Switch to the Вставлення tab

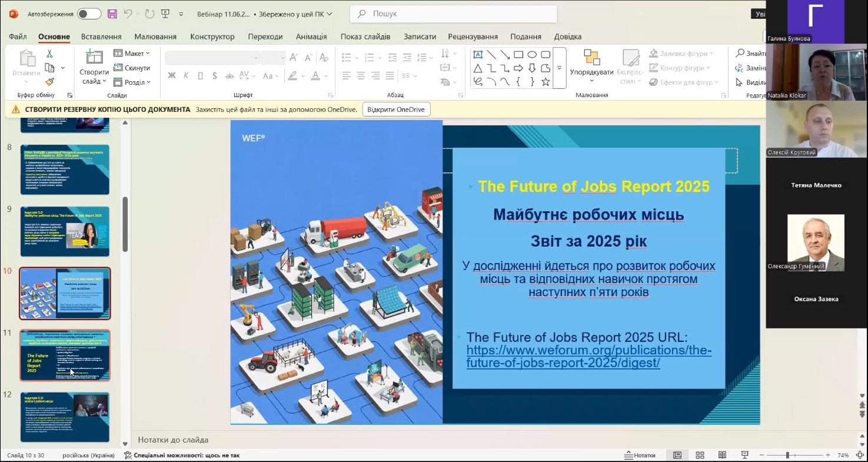[x=101, y=36]
